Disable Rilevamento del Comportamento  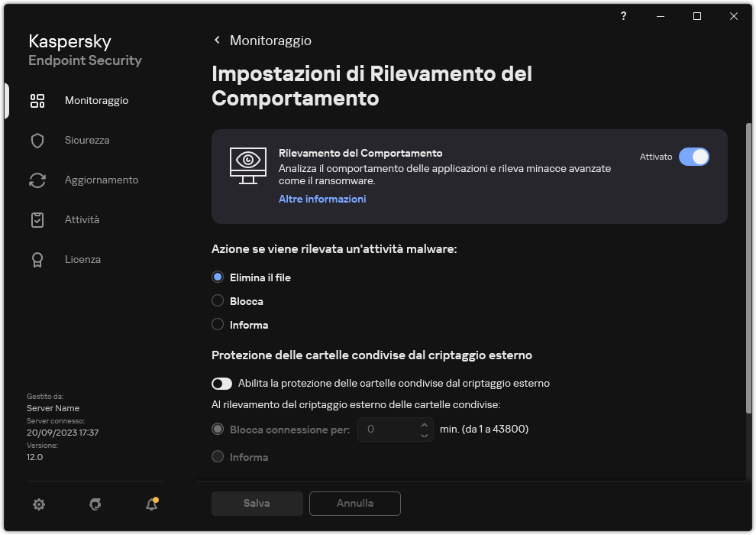[x=695, y=157]
